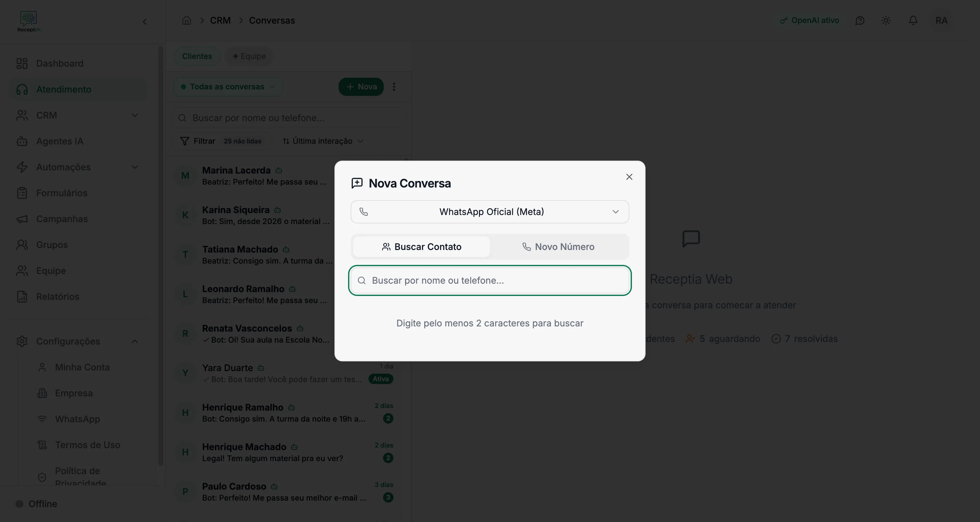Open the WhatsApp Oficial (Meta) channel dropdown
The image size is (980, 522).
tap(490, 212)
